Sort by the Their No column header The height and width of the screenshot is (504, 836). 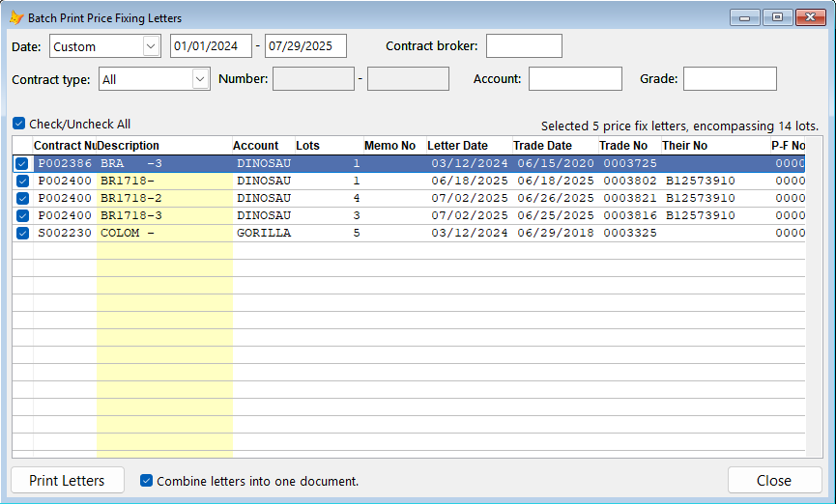(716, 146)
